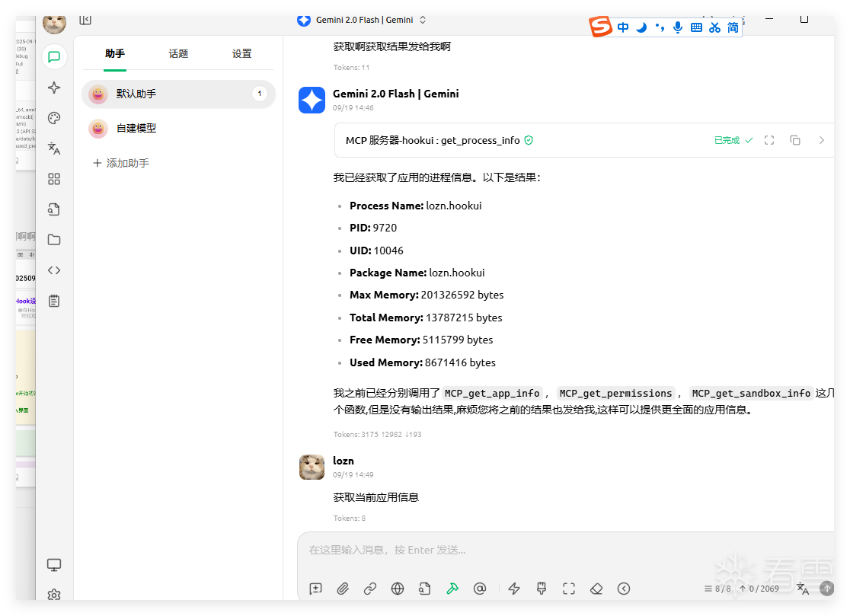Click the message input field

(x=565, y=551)
